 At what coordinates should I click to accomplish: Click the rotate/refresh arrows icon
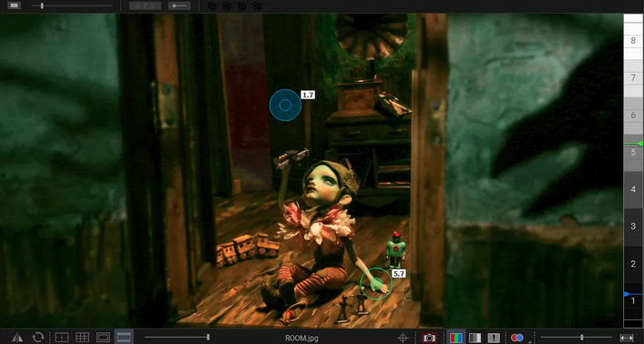pos(38,338)
